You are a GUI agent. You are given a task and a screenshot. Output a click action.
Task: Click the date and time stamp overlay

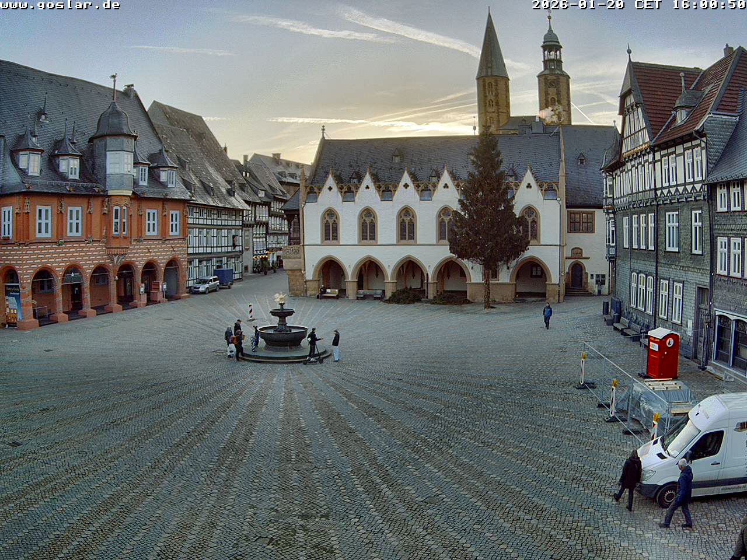coord(638,5)
